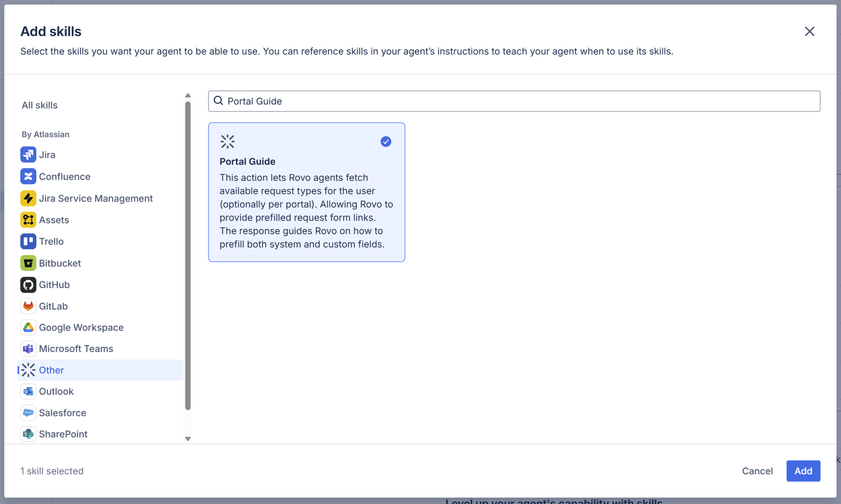
Task: Switch to Trello skills category
Action: click(x=51, y=242)
